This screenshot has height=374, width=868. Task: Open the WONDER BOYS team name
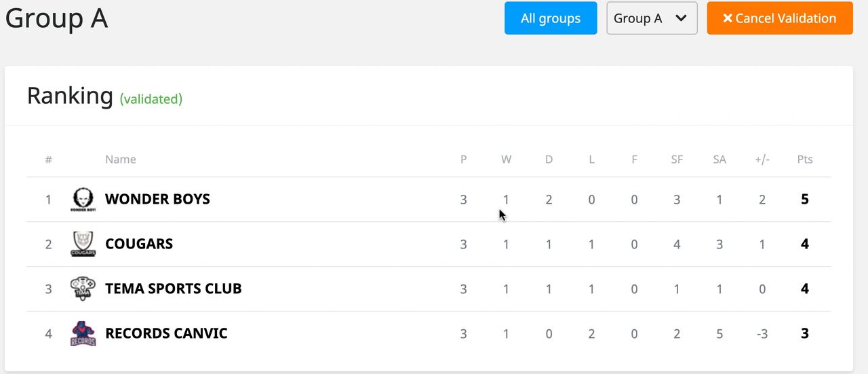tap(157, 200)
